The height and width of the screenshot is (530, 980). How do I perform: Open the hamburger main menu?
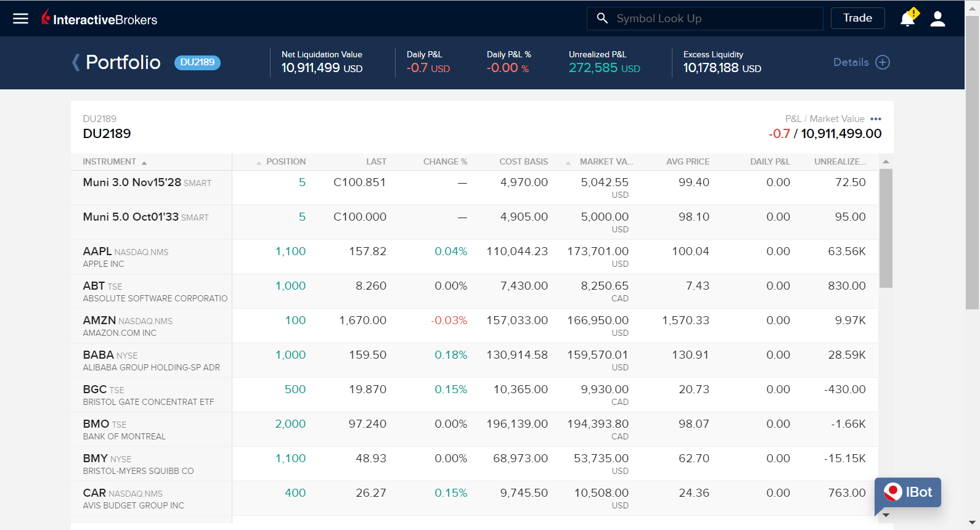click(21, 18)
